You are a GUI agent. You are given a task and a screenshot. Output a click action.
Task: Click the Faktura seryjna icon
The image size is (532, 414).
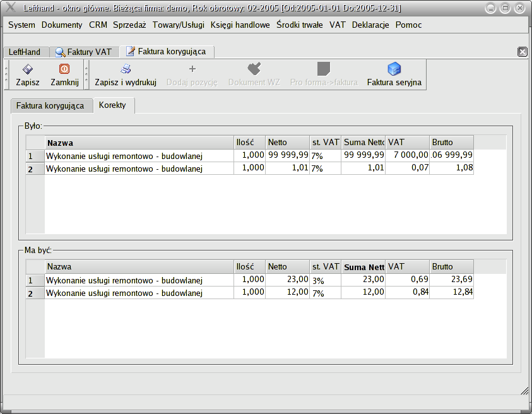tap(394, 69)
